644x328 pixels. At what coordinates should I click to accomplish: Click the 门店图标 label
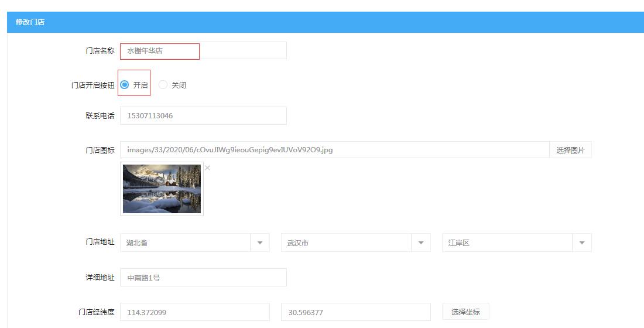pyautogui.click(x=100, y=151)
